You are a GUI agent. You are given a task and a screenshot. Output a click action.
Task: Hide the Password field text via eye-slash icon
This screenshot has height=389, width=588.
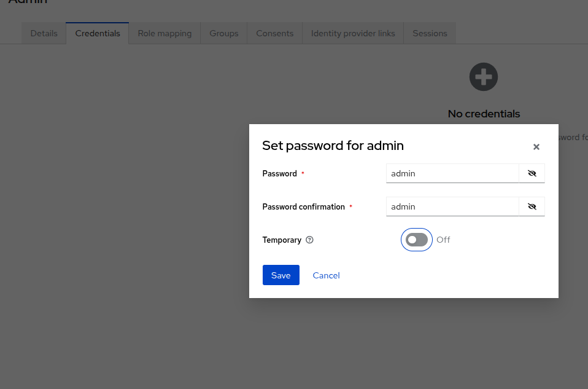[x=532, y=173]
